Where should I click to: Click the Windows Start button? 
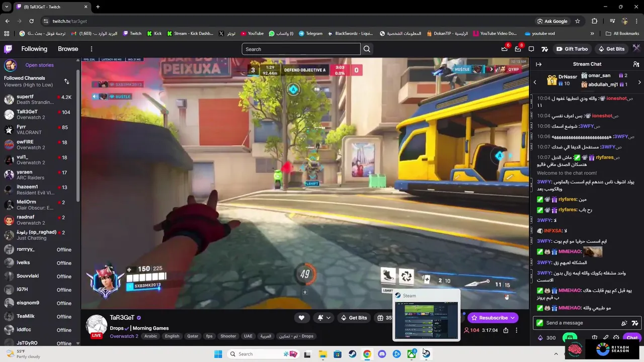pyautogui.click(x=218, y=354)
